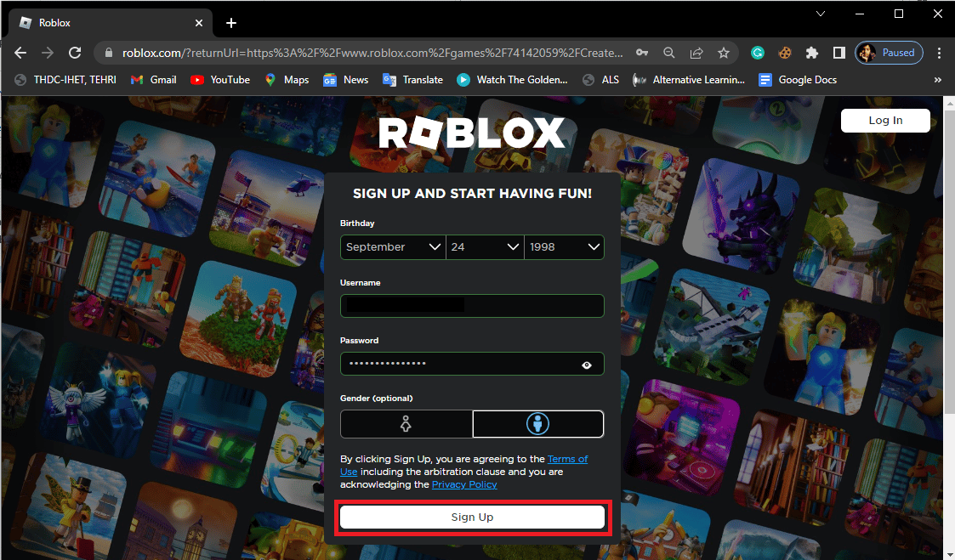Click the bookmark star in the address bar

coord(724,52)
